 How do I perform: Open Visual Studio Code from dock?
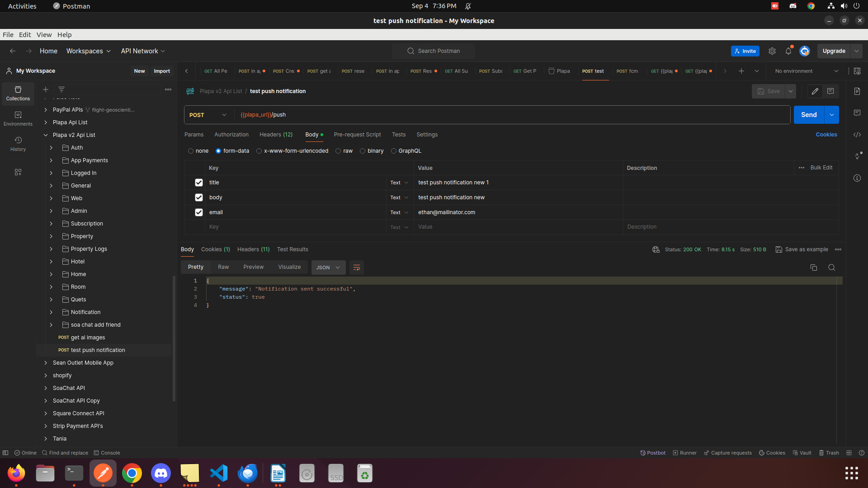(x=219, y=474)
